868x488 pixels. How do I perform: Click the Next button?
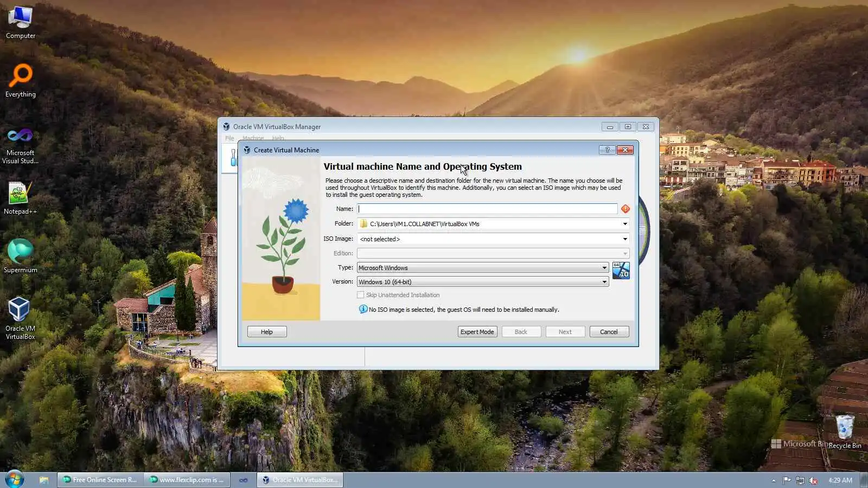point(565,332)
